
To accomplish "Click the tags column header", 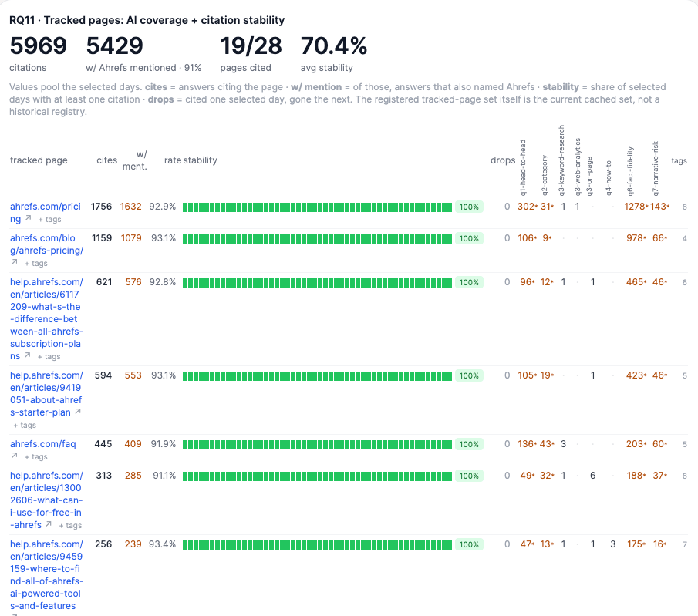I will [679, 160].
